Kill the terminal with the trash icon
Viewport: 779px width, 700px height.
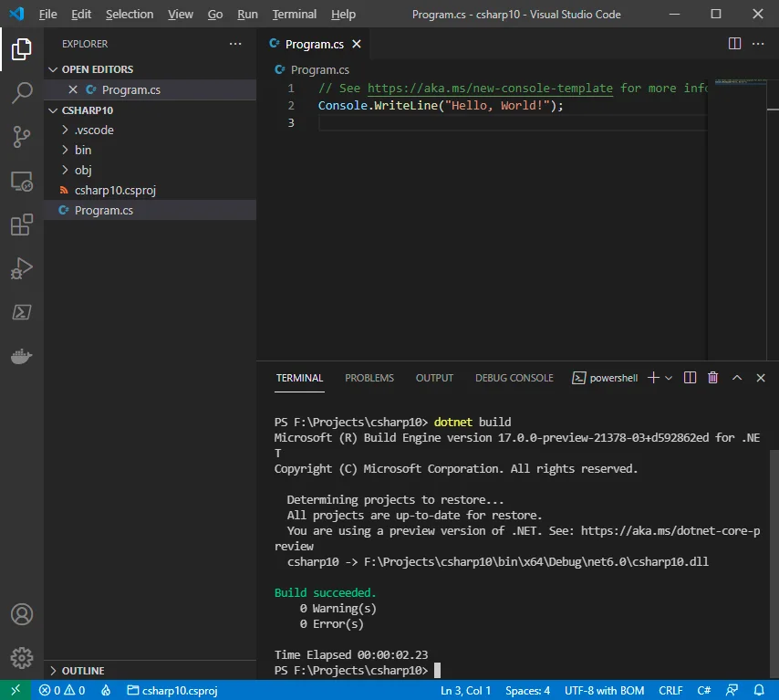pos(712,377)
